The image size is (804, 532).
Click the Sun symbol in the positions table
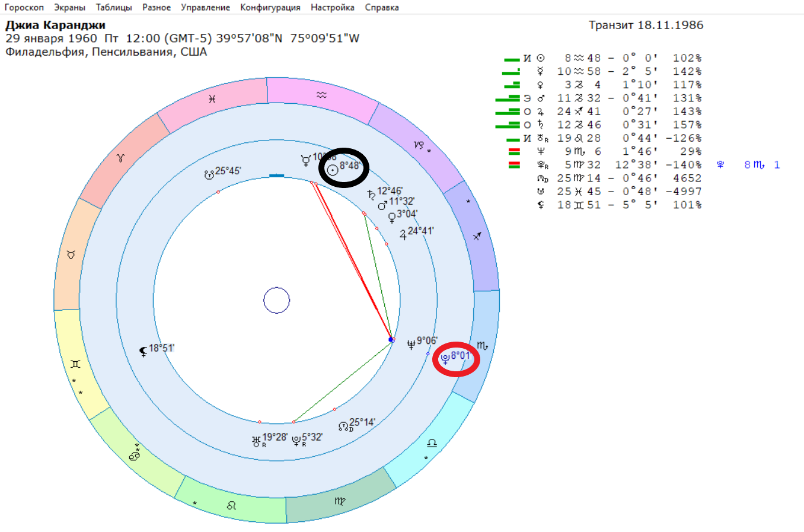pyautogui.click(x=541, y=58)
